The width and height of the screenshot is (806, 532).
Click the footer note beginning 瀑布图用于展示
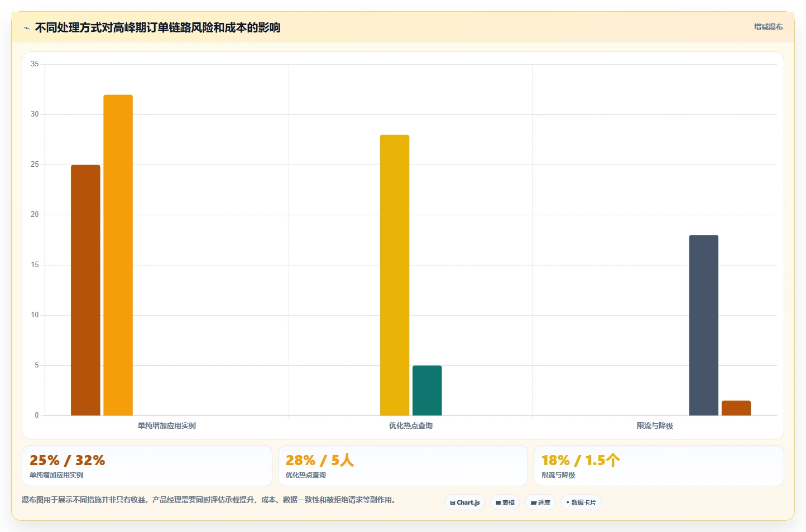pos(209,500)
